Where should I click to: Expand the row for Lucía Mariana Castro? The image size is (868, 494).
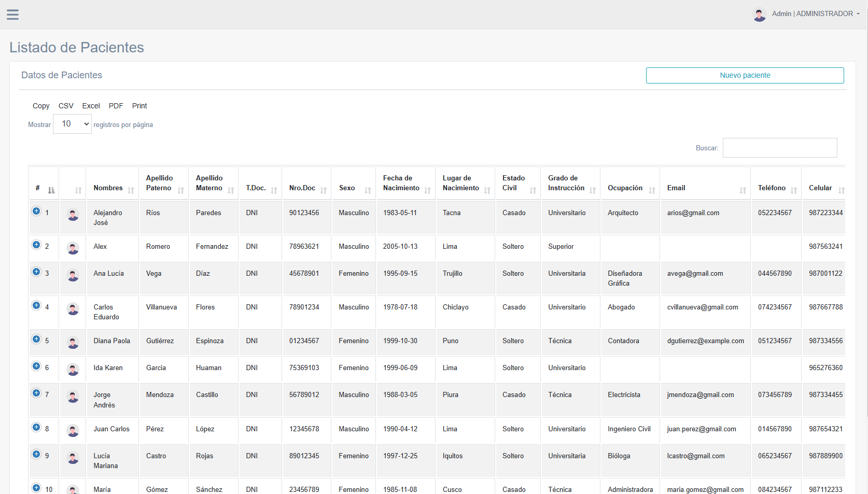tap(36, 454)
